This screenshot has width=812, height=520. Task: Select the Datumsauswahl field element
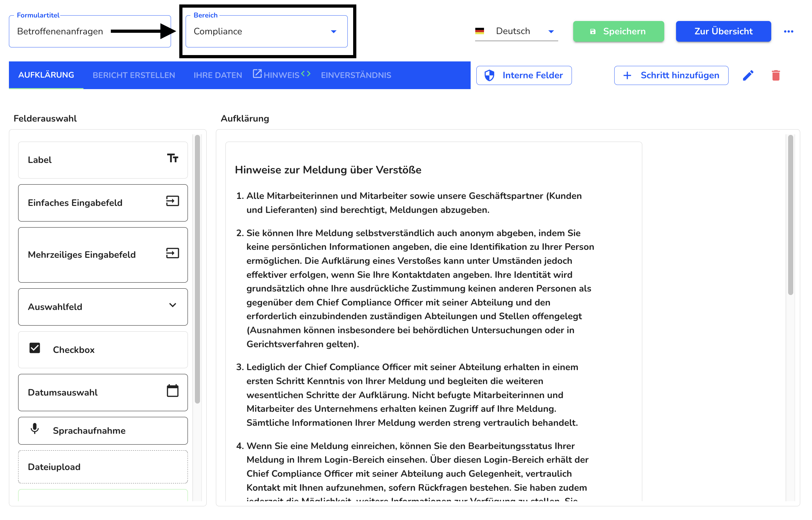pos(103,393)
